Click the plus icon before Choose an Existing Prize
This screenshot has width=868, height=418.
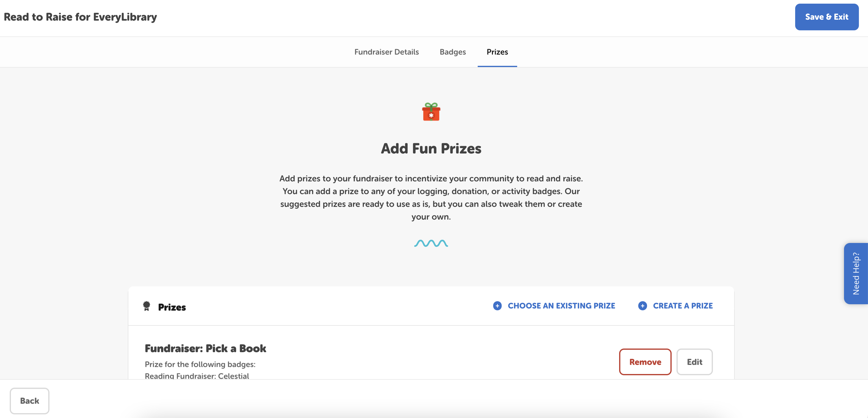[x=497, y=306]
